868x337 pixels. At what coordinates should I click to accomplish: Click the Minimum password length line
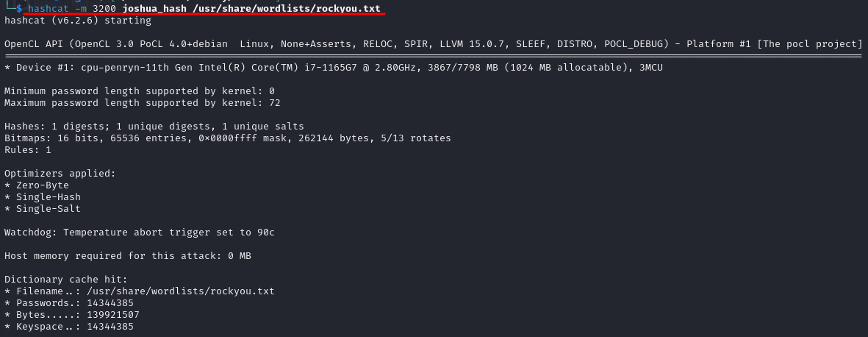coord(140,91)
